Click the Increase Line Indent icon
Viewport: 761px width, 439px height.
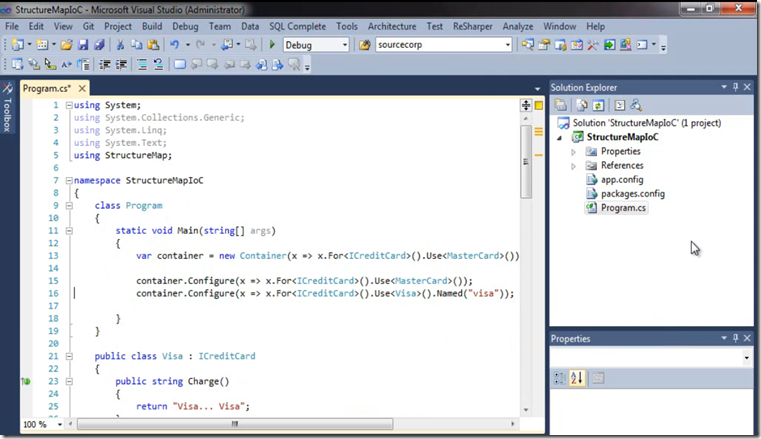coord(121,64)
